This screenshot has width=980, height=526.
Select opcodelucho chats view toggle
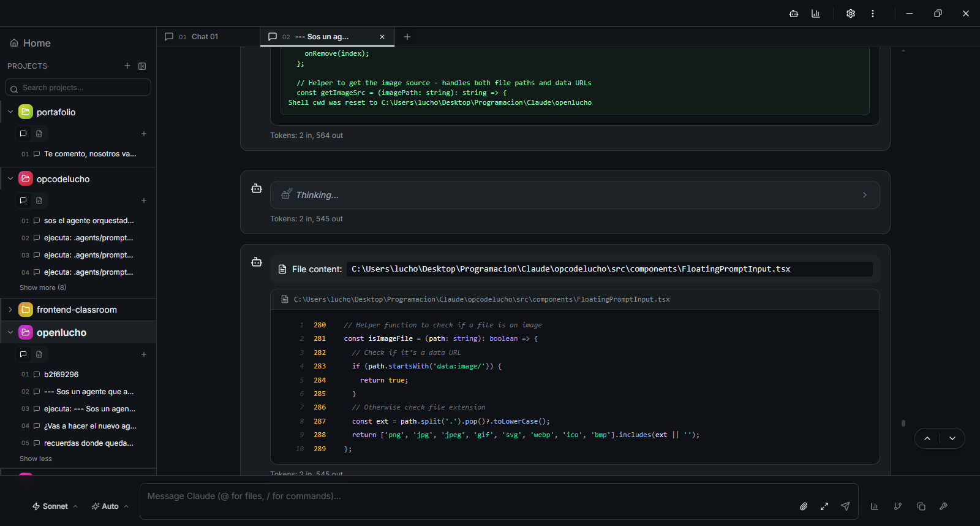23,200
